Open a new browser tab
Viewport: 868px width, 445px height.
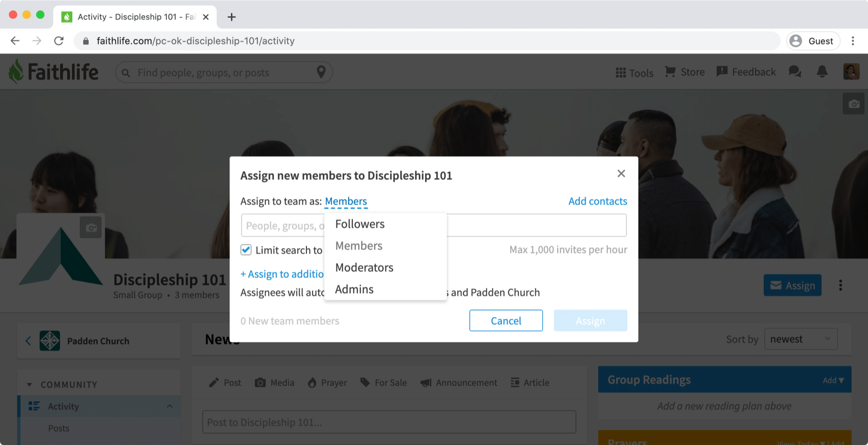(231, 17)
